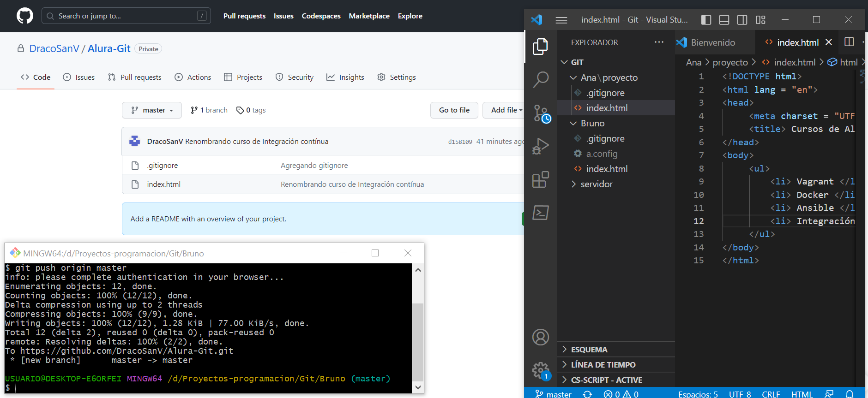Select index.html under Bruno folder
868x398 pixels.
[616, 169]
